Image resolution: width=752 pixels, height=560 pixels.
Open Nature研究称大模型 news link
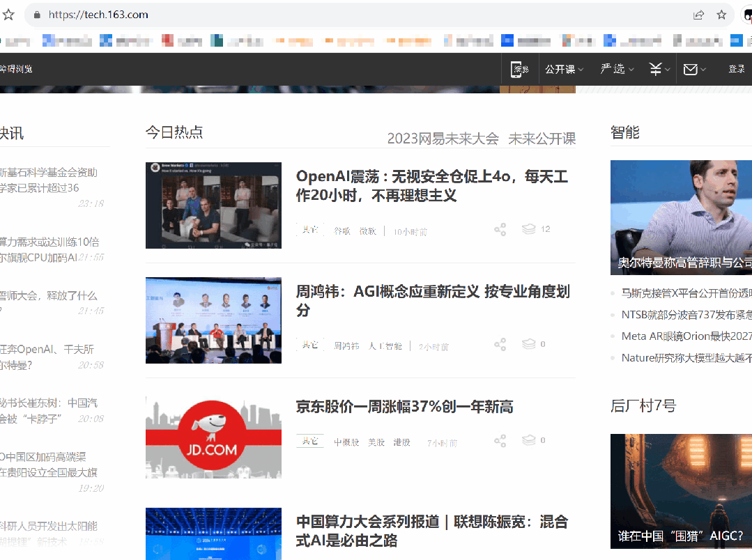pyautogui.click(x=686, y=358)
